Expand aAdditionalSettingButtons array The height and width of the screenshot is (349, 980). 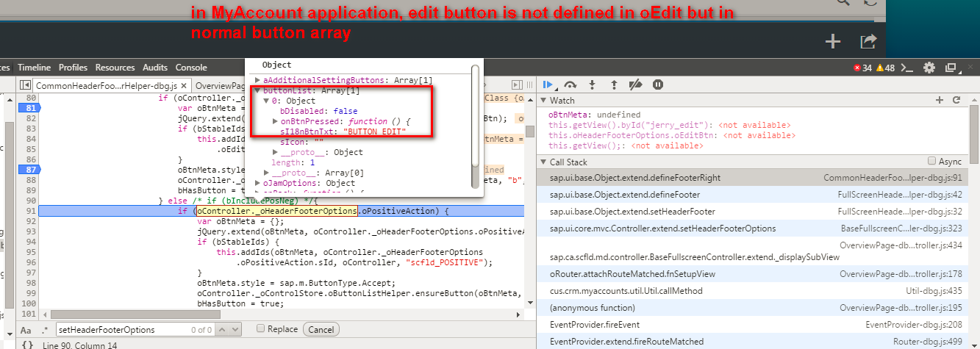[257, 80]
